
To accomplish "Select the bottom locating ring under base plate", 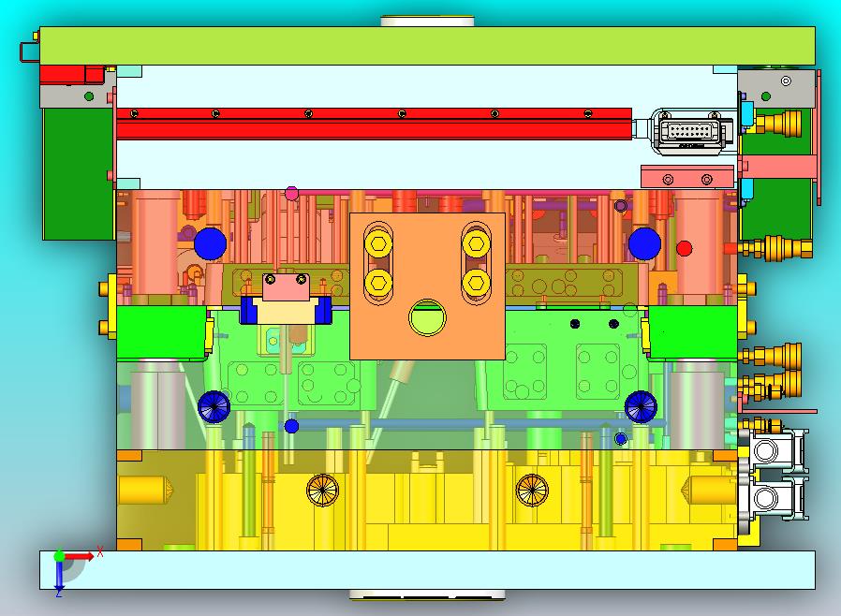I will [x=427, y=594].
